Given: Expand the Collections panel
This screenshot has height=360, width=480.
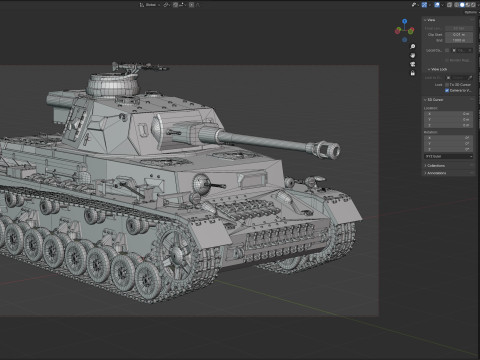Looking at the screenshot, I should click(x=435, y=166).
